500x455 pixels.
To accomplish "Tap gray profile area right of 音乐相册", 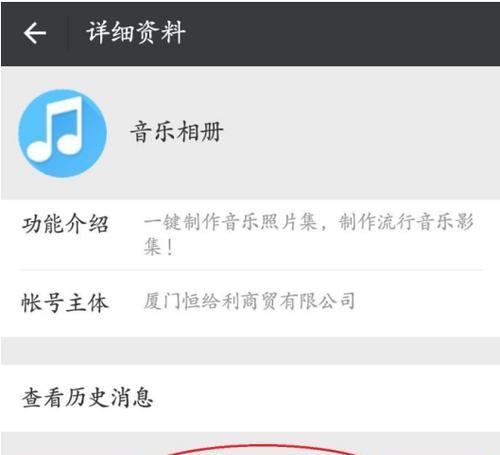I will (x=362, y=133).
